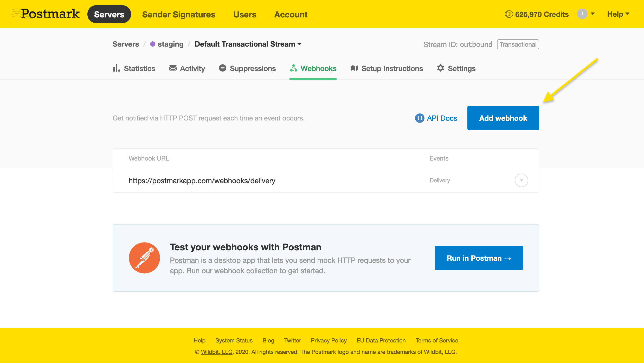Open the API Docs link
Screen dimensions: 644x363
(x=436, y=118)
